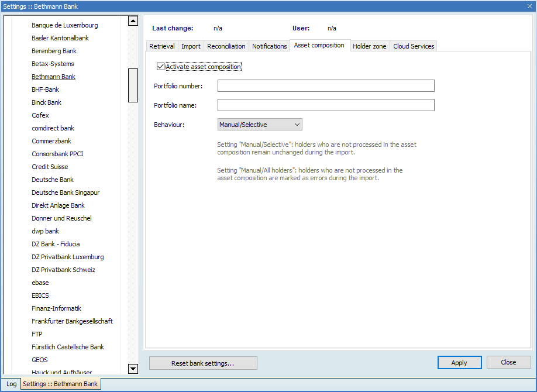The width and height of the screenshot is (537, 392).
Task: Click the Close button
Action: pos(508,362)
